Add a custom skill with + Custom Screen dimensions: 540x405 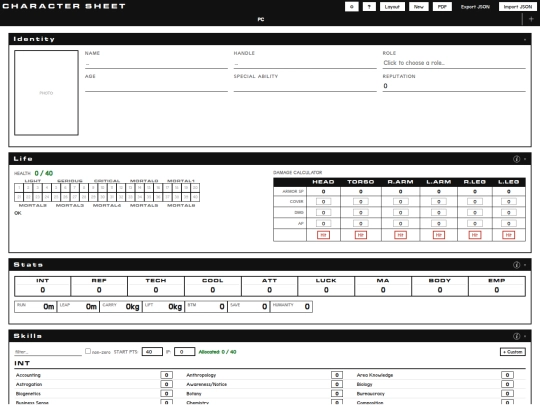click(x=512, y=352)
